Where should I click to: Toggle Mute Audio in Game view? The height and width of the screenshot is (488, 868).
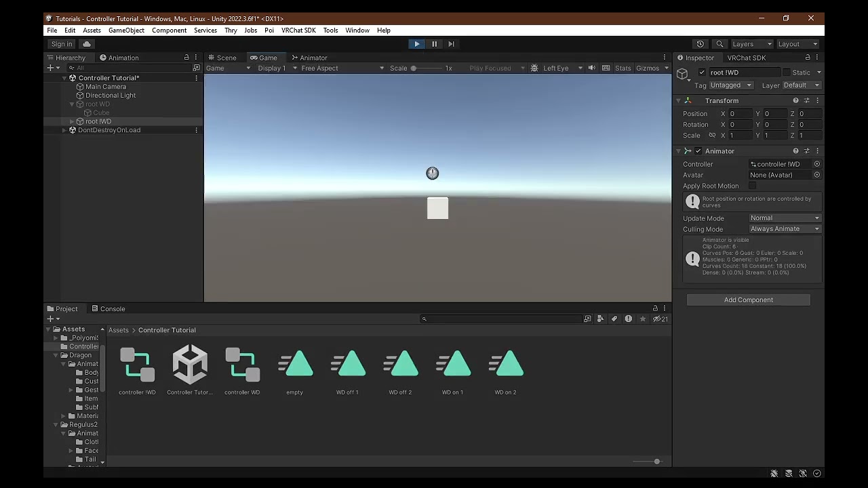(x=592, y=68)
